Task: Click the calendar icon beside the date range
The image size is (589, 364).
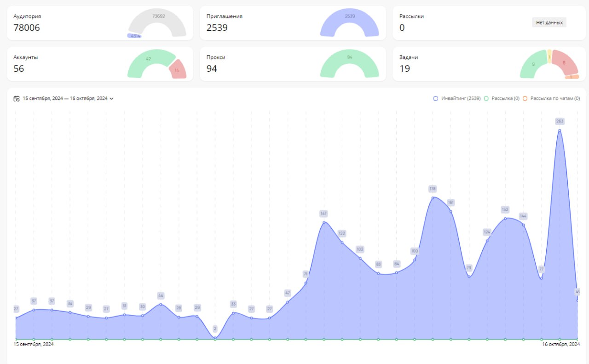Action: pos(17,98)
